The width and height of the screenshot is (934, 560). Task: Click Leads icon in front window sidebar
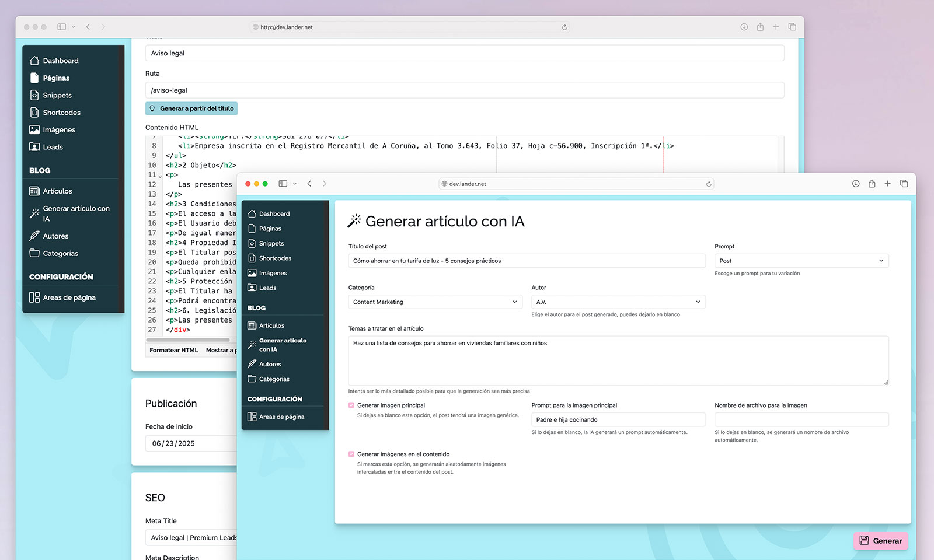(252, 288)
